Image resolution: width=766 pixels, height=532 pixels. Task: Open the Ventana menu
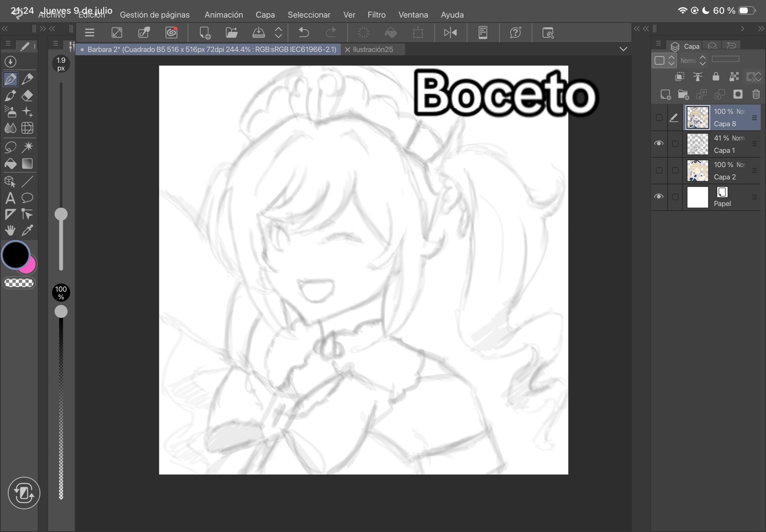413,15
